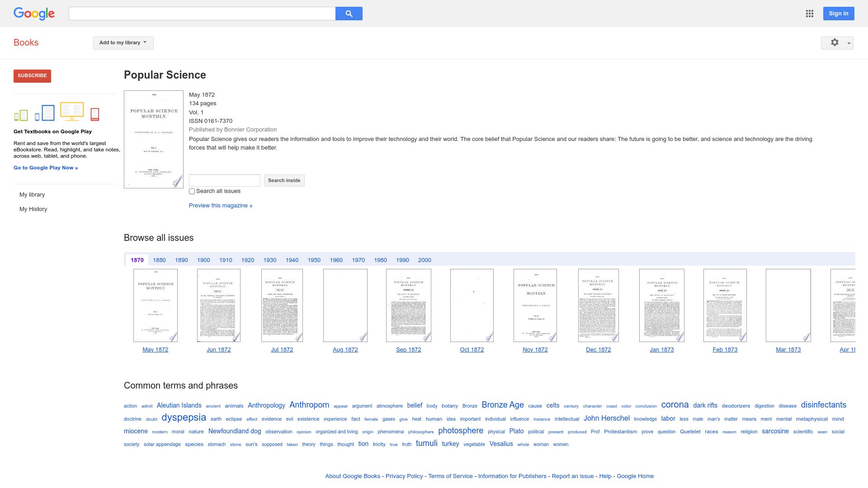This screenshot has height=488, width=868.
Task: Click the Search inside button
Action: [284, 181]
